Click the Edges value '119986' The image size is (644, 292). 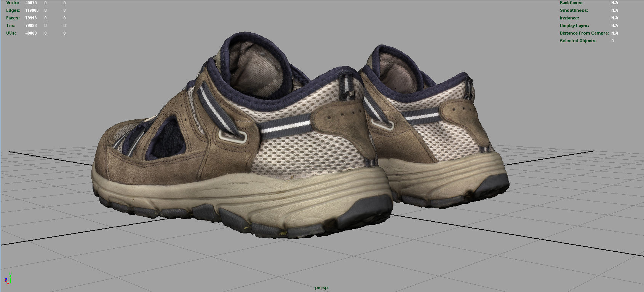click(32, 10)
